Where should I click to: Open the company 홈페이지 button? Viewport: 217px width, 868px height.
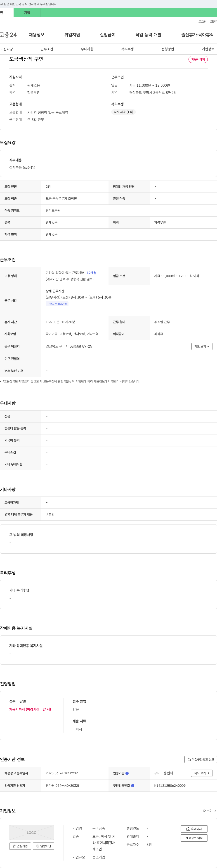pyautogui.click(x=194, y=829)
